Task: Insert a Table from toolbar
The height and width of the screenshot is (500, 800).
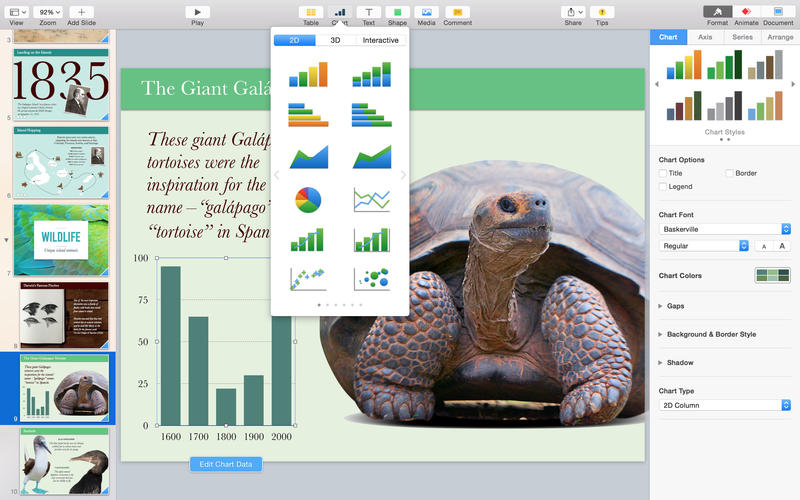Action: [x=311, y=12]
